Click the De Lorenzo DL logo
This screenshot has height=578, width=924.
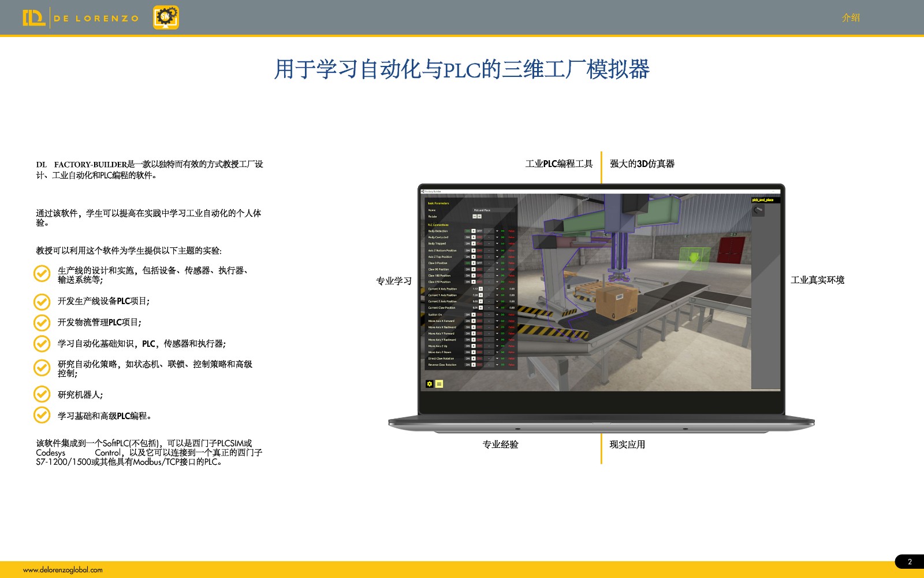point(33,18)
